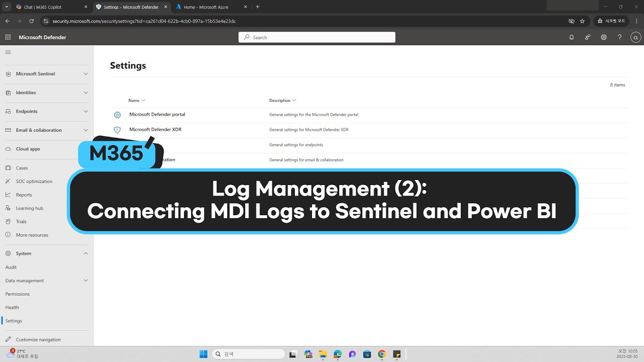Open the Reports nav link
644x362 pixels.
[x=24, y=195]
